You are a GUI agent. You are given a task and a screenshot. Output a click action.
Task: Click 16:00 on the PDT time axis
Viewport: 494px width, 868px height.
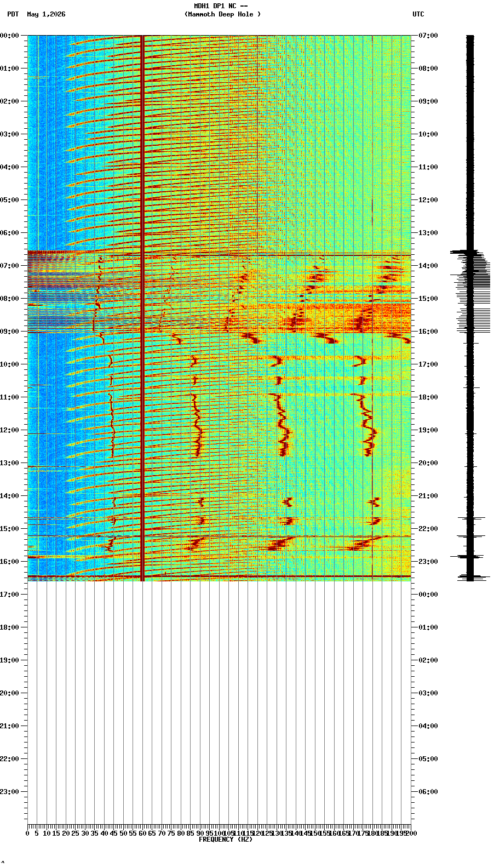click(10, 562)
